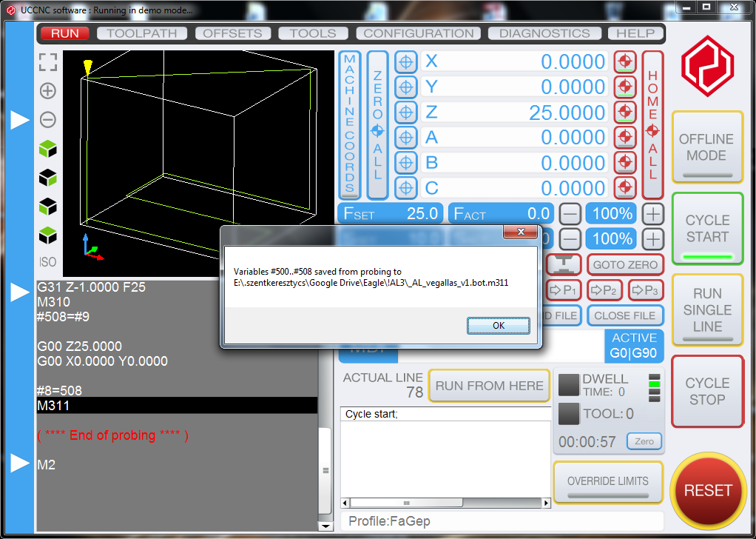This screenshot has width=756, height=539.
Task: Increase feed override with plus beside FACT row
Action: coord(653,214)
